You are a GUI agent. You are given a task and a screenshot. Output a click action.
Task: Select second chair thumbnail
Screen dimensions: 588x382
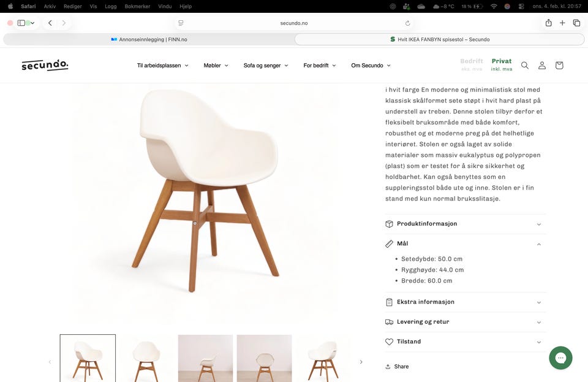pyautogui.click(x=146, y=358)
